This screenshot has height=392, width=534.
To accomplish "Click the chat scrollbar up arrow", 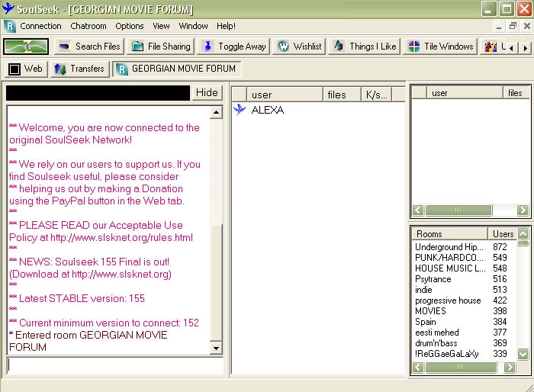I will tap(216, 112).
